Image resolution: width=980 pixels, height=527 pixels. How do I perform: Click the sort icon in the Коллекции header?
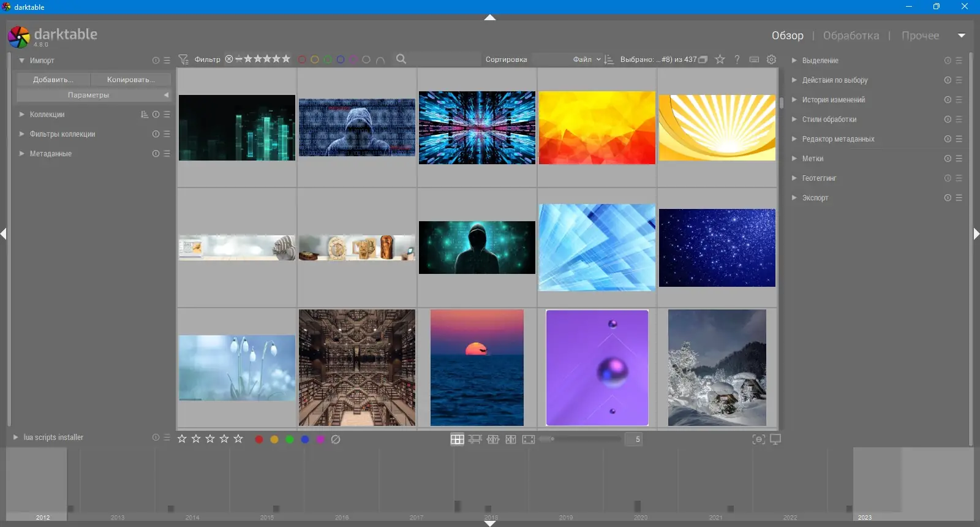coord(145,115)
